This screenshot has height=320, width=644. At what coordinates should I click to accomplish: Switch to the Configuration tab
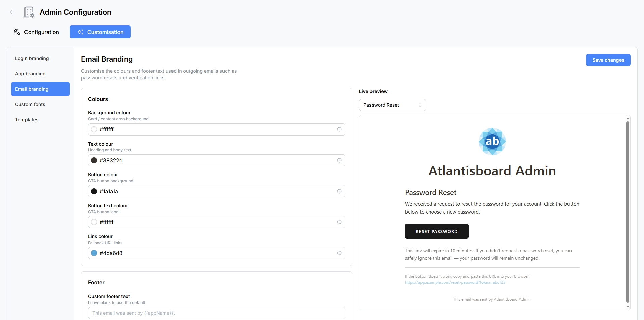tap(37, 32)
